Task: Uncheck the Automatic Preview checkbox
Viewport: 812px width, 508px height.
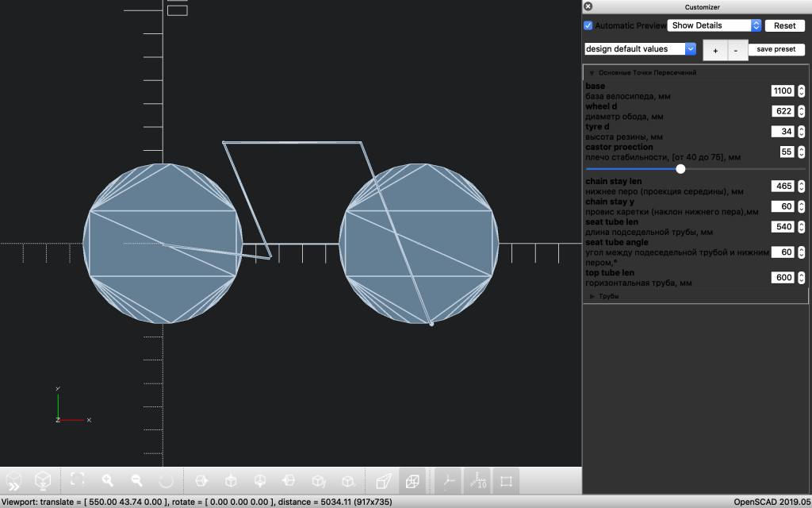Action: pyautogui.click(x=588, y=25)
